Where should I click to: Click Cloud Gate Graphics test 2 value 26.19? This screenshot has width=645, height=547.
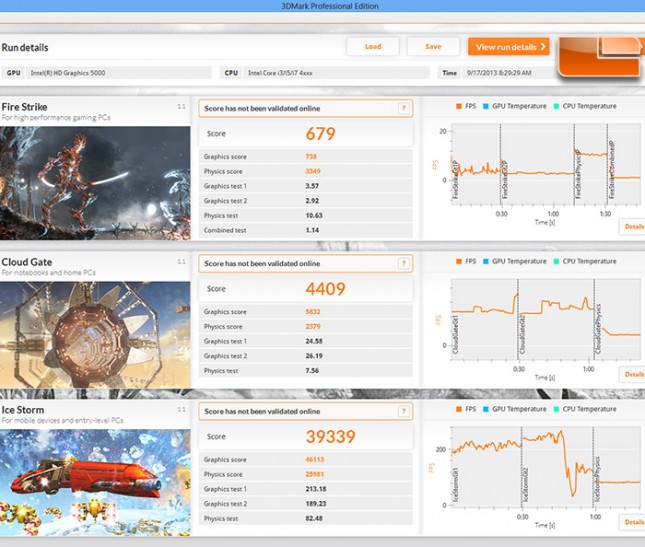point(314,356)
